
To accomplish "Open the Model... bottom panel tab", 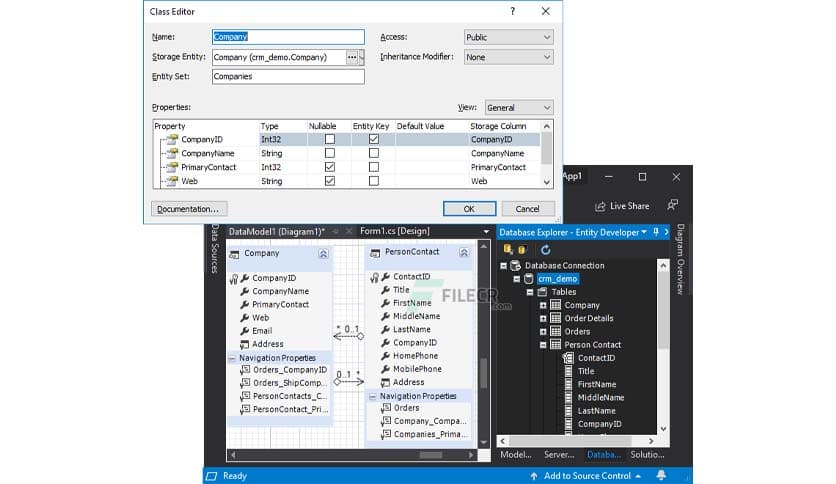I will click(516, 455).
